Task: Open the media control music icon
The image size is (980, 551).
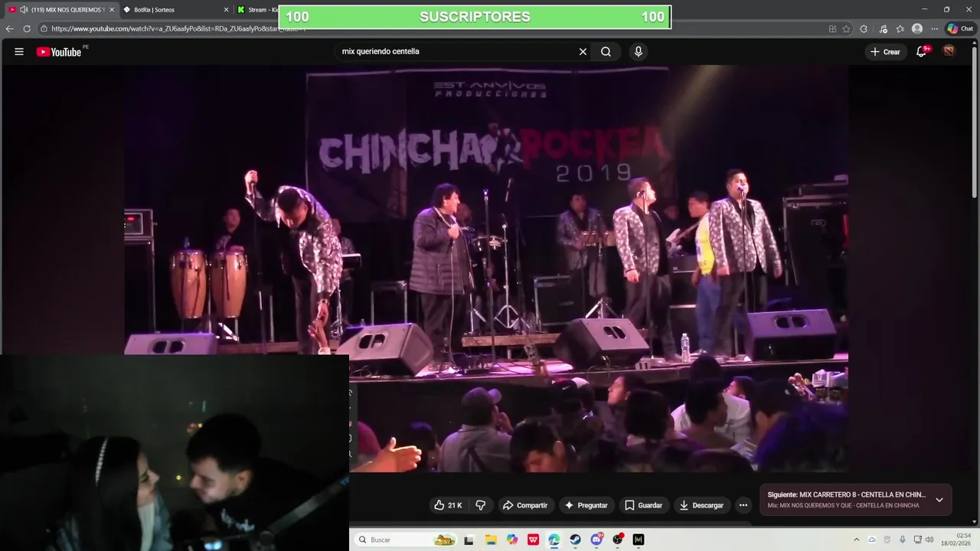Action: pyautogui.click(x=884, y=29)
